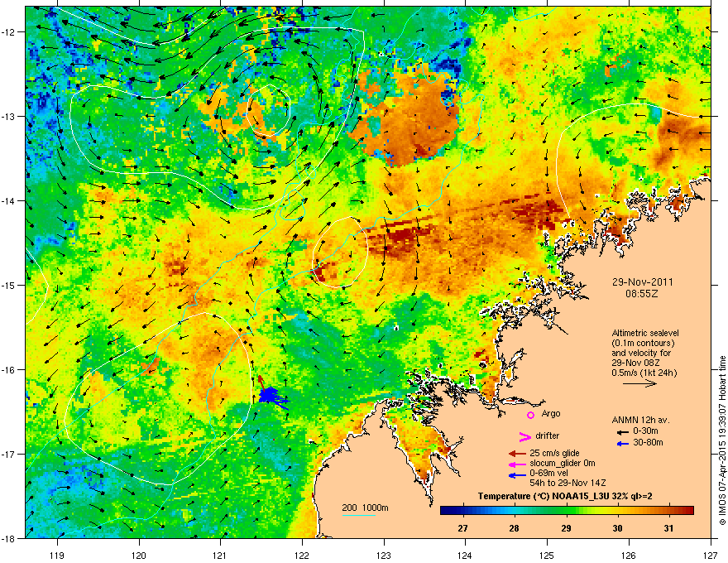Click the 31 color bar tick
This screenshot has width=728, height=563.
click(x=668, y=528)
